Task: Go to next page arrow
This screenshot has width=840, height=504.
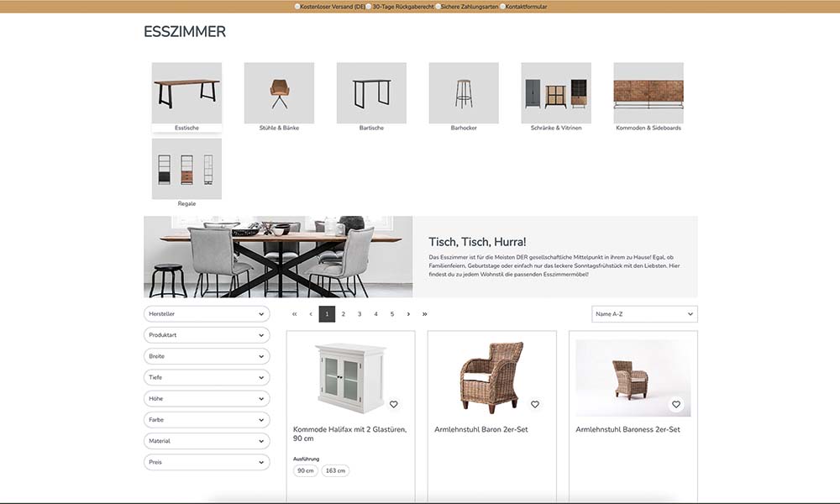Action: [408, 314]
